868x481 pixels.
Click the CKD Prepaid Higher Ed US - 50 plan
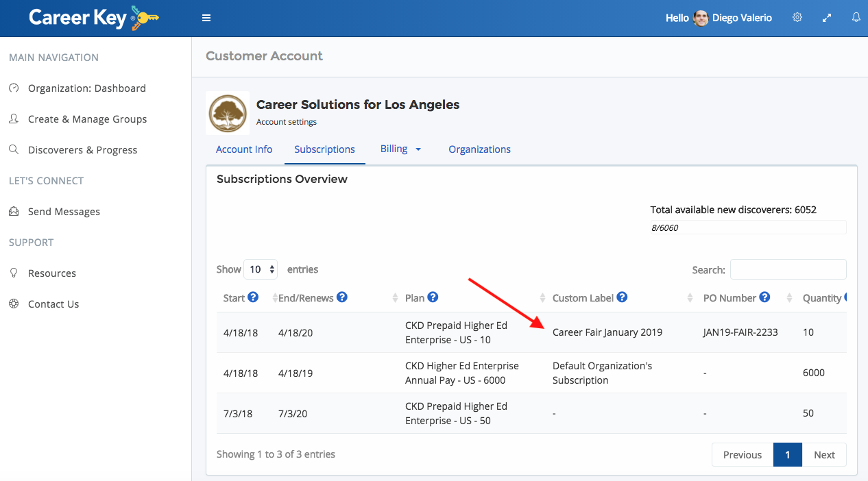pyautogui.click(x=457, y=414)
